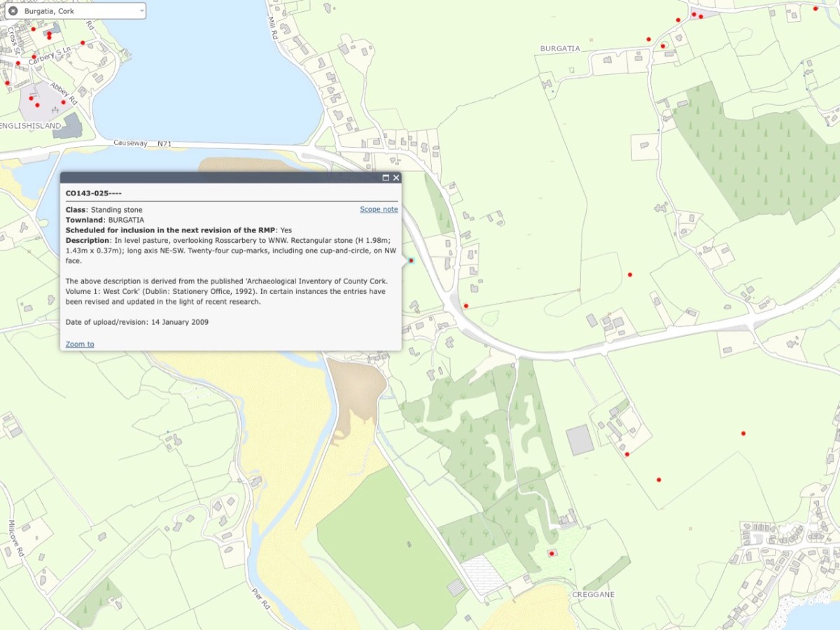
Task: Maximize the CO143-025 info popup
Action: coord(386,178)
